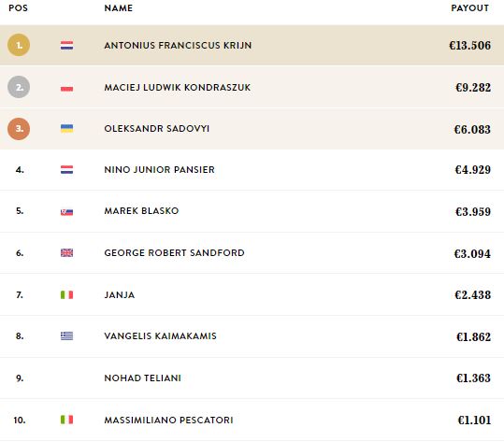This screenshot has height=442, width=504.
Task: Open player Antonius Franciscus Krijn
Action: (178, 45)
